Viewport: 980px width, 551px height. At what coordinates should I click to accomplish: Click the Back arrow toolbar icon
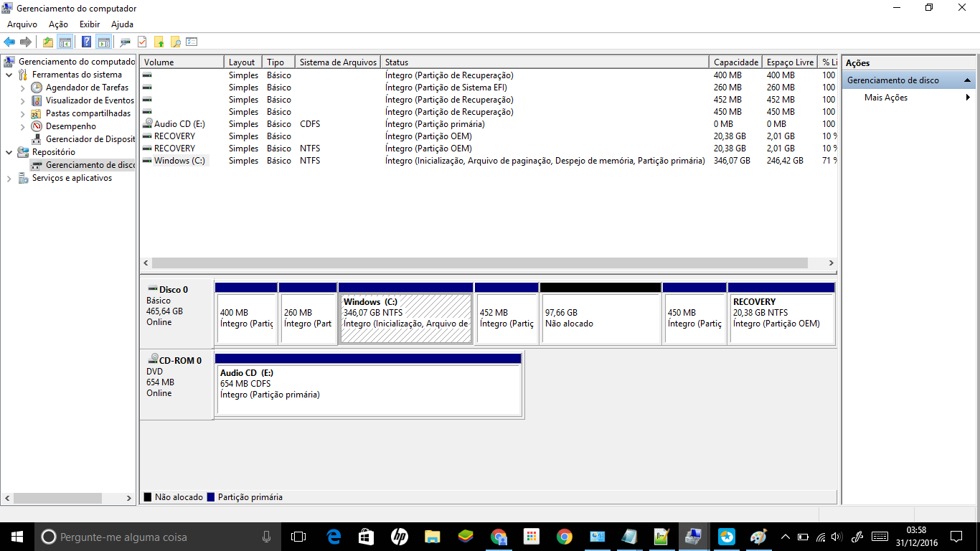[9, 42]
